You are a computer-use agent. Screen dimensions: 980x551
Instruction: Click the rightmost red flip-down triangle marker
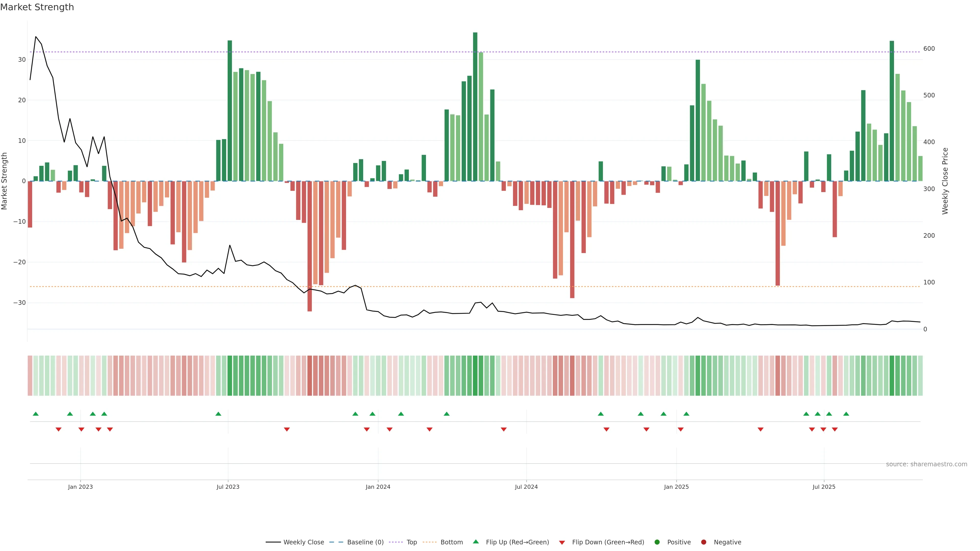click(835, 429)
